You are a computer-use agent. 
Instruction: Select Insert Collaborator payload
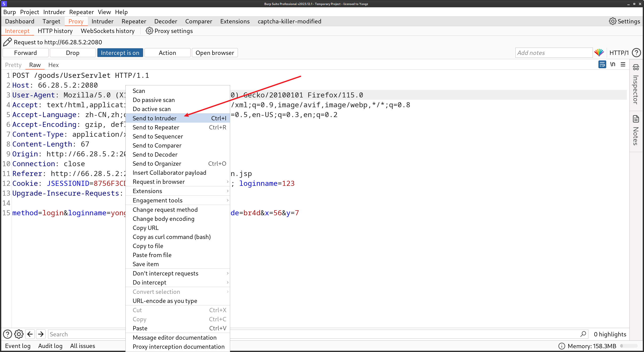coord(178,173)
